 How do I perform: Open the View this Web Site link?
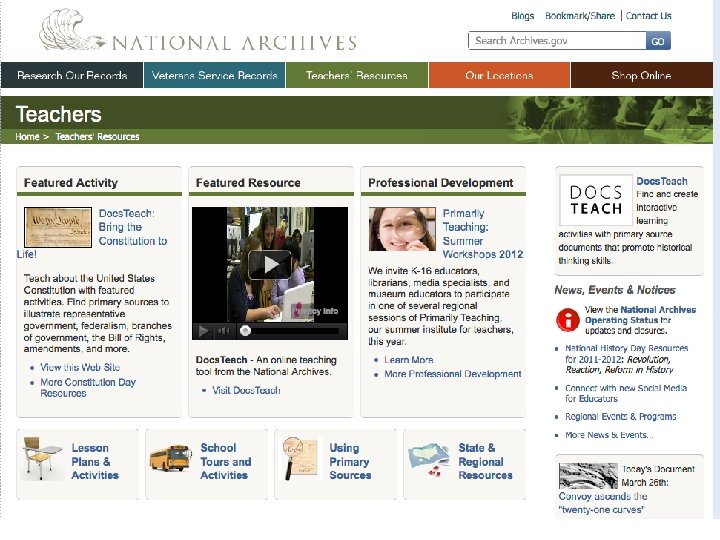pos(80,367)
